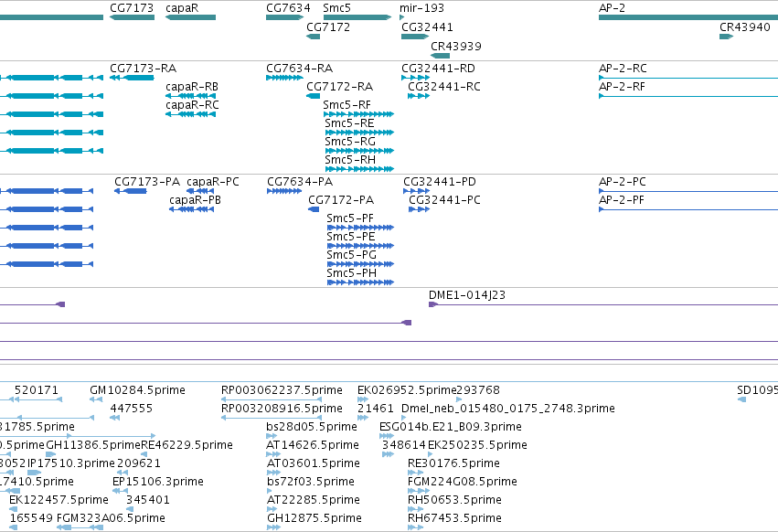The height and width of the screenshot is (532, 778).
Task: Click the RE30176.5prime EST label
Action: point(453,463)
